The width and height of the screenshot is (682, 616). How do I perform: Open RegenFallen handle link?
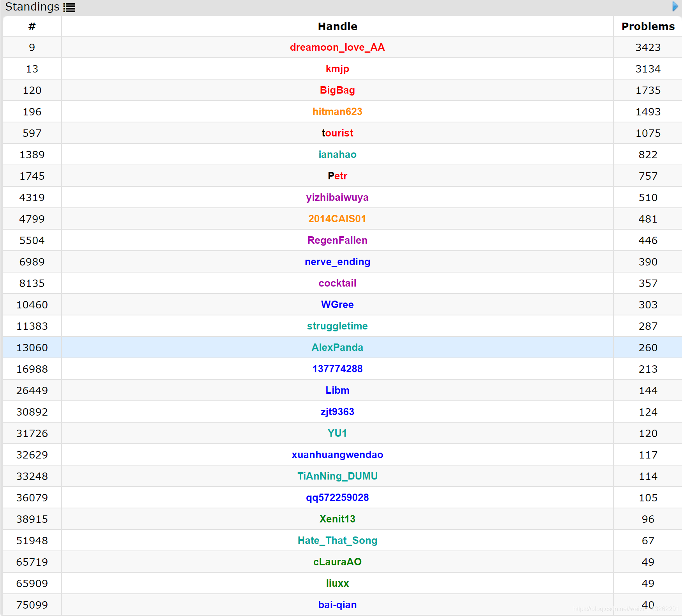337,240
